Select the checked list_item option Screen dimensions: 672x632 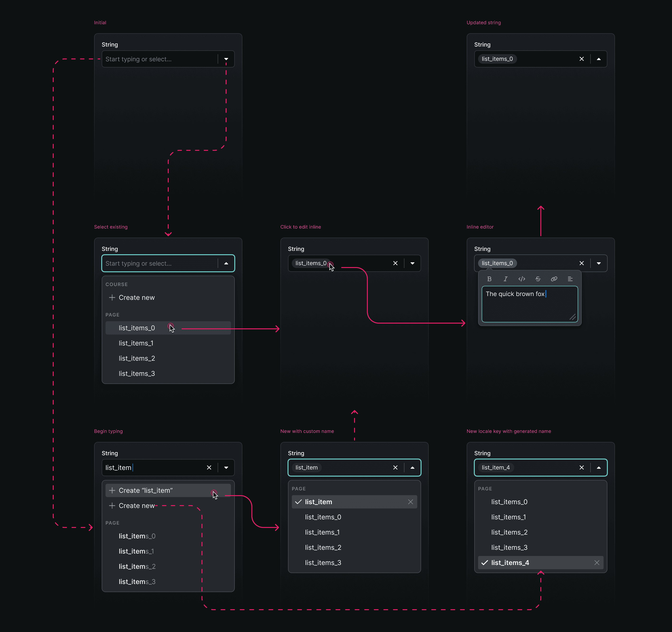354,502
